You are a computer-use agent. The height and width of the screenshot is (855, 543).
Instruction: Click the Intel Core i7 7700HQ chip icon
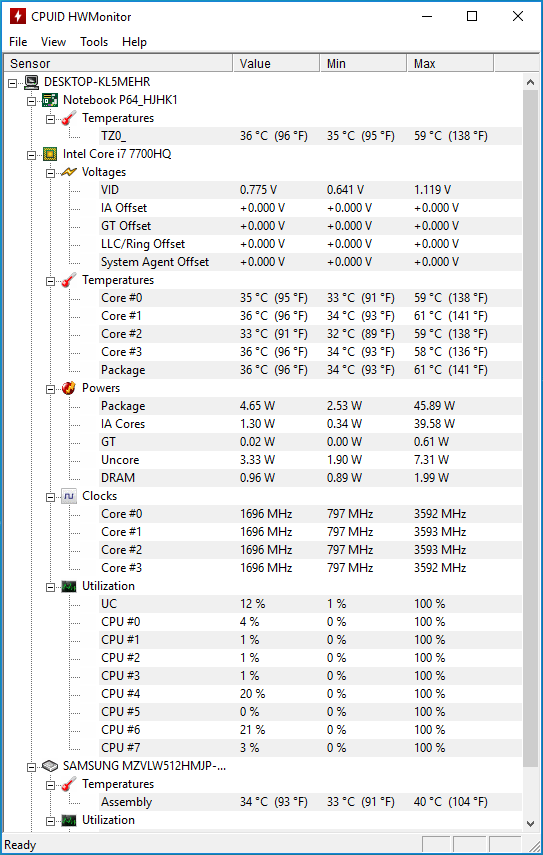point(51,154)
